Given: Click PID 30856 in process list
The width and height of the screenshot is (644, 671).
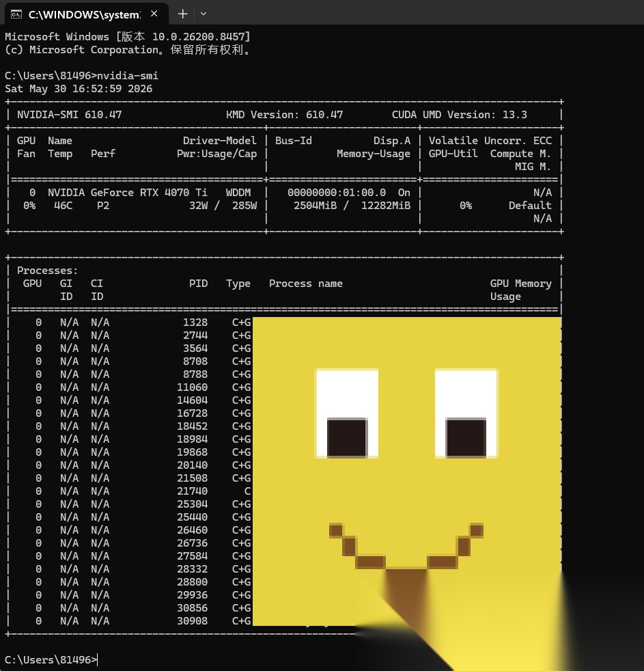Looking at the screenshot, I should [193, 607].
